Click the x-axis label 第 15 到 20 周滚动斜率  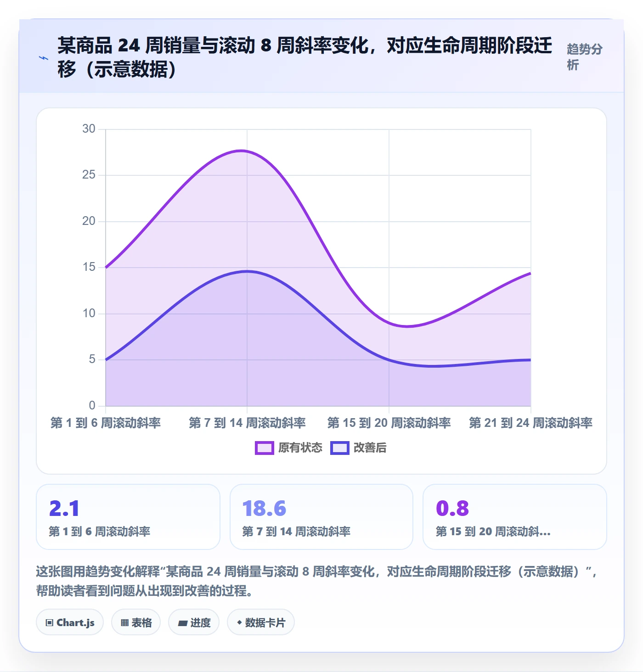(389, 423)
